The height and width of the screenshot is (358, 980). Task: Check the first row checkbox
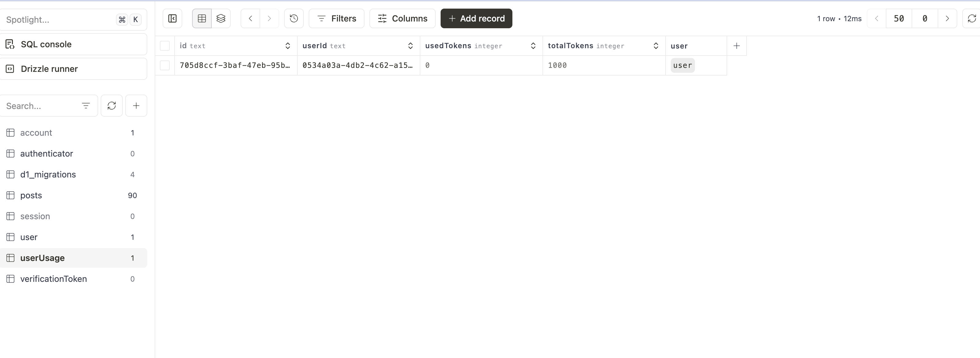pos(165,65)
